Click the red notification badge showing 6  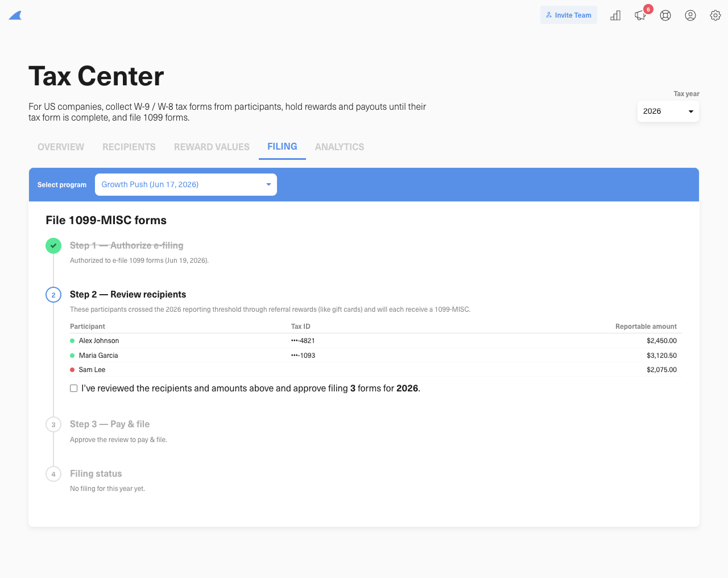648,9
